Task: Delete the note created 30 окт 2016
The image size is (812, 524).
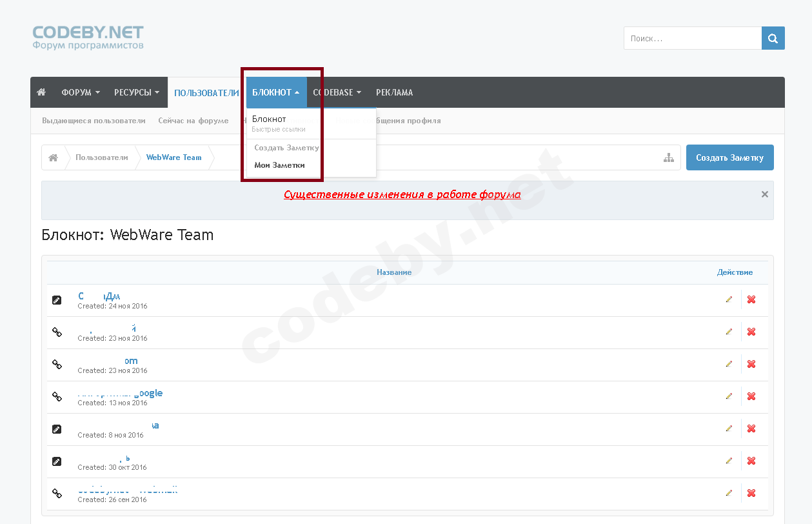Action: coord(751,461)
